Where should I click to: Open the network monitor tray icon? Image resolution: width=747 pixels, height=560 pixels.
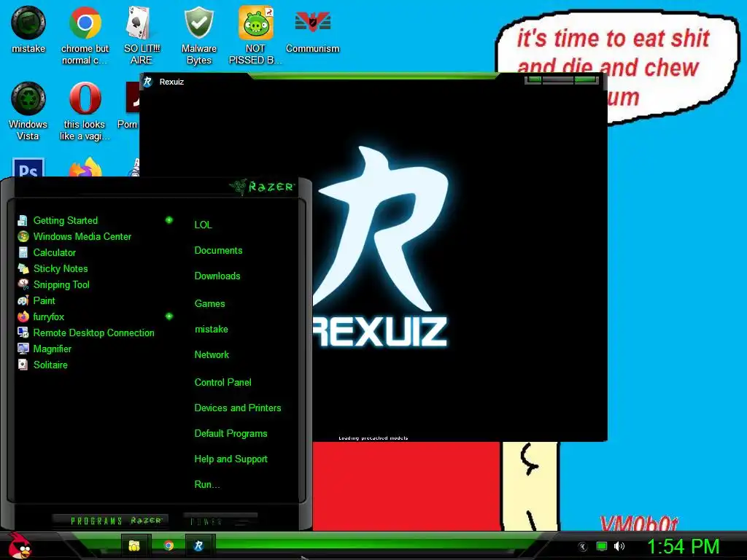pos(602,546)
